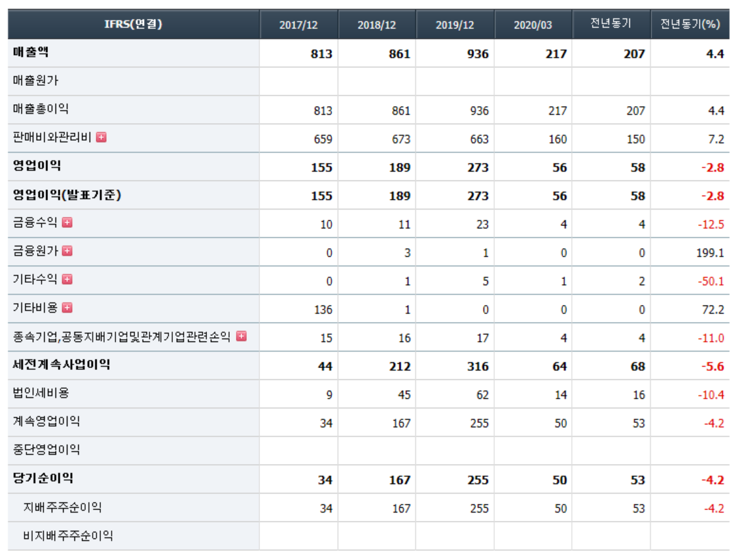The image size is (734, 560).
Task: Click the 전년동기 column header
Action: [x=611, y=23]
